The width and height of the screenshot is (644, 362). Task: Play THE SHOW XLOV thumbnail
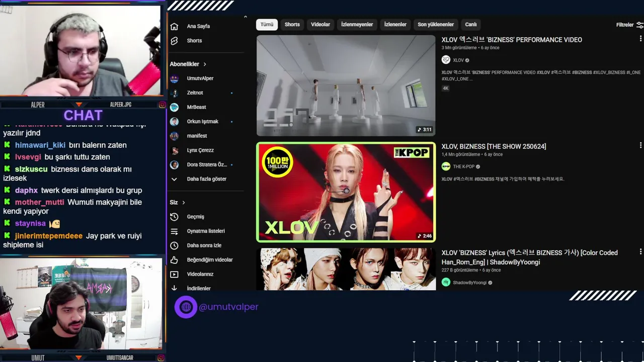(346, 192)
